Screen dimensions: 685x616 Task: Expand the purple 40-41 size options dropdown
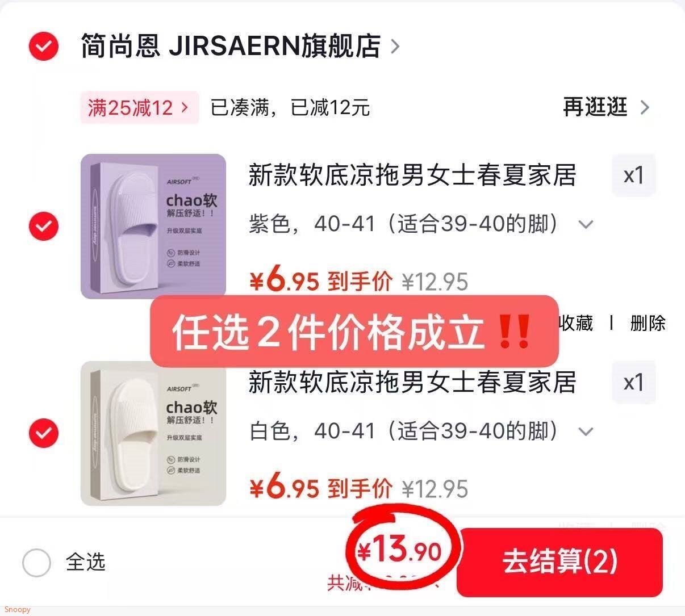(x=586, y=225)
